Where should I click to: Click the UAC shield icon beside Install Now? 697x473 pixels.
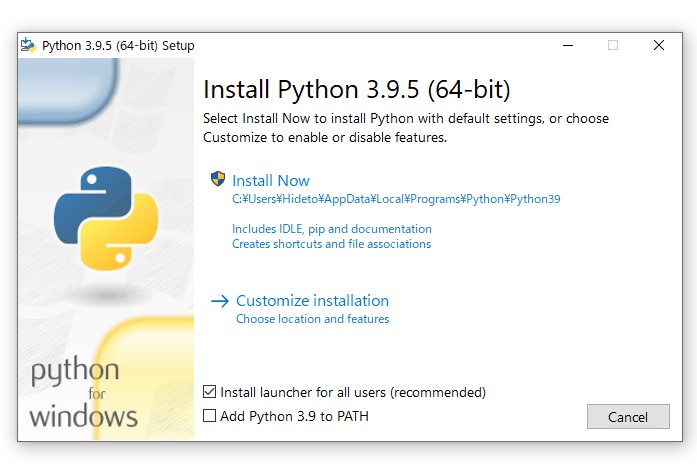(x=218, y=179)
